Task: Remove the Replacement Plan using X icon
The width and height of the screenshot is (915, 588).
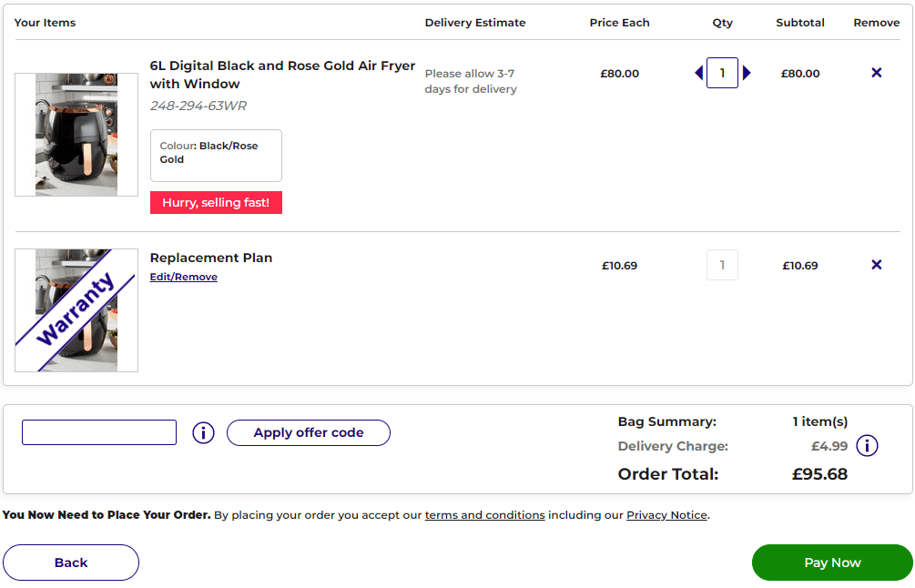Action: pos(876,265)
